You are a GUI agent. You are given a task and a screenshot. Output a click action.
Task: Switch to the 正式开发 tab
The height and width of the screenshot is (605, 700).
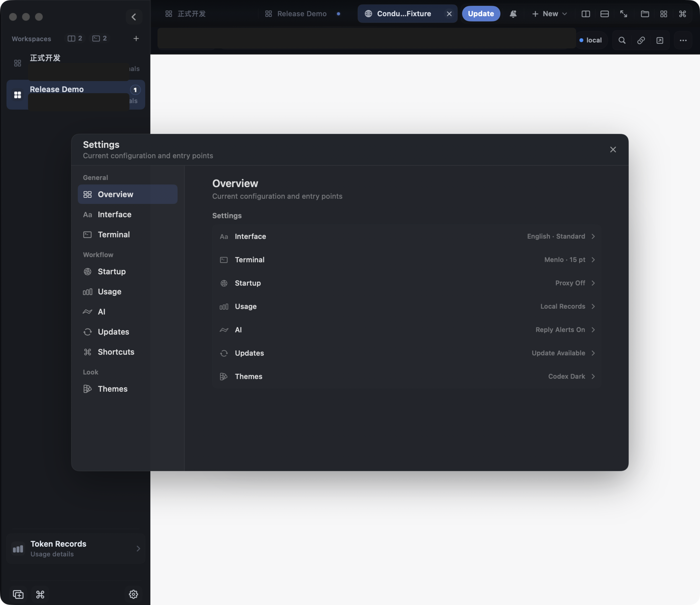click(186, 14)
